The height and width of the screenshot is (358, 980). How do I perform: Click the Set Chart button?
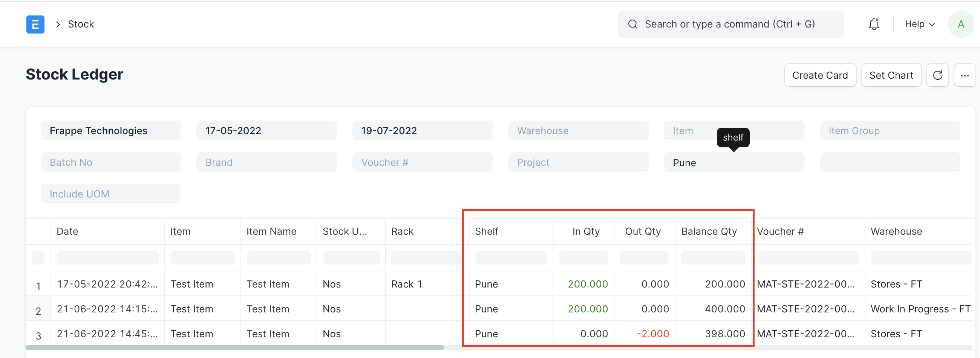(x=891, y=75)
